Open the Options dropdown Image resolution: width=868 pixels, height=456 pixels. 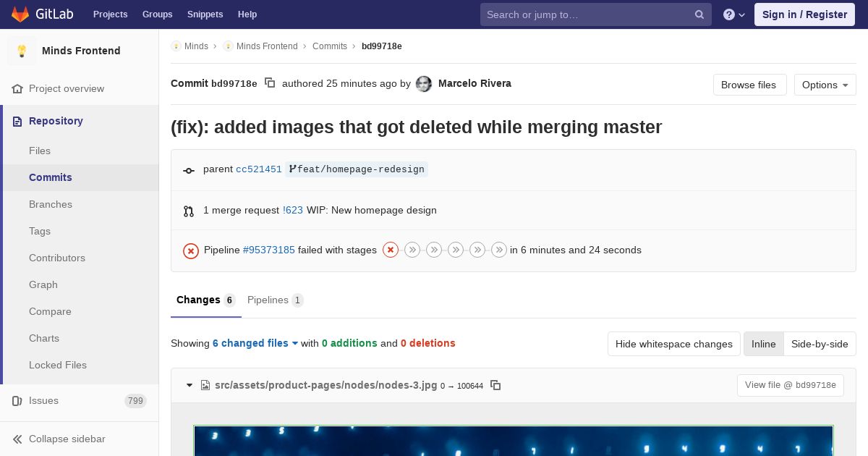(825, 85)
